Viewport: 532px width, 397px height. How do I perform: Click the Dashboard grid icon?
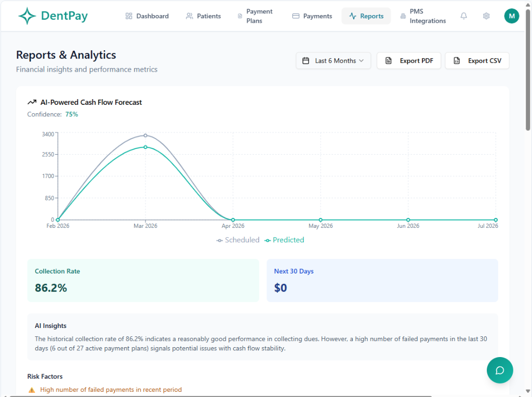coord(129,16)
